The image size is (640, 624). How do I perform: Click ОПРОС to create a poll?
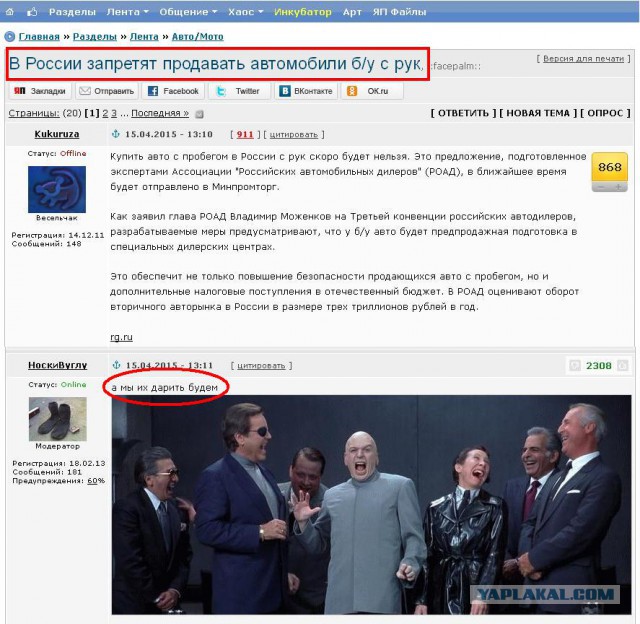click(605, 113)
